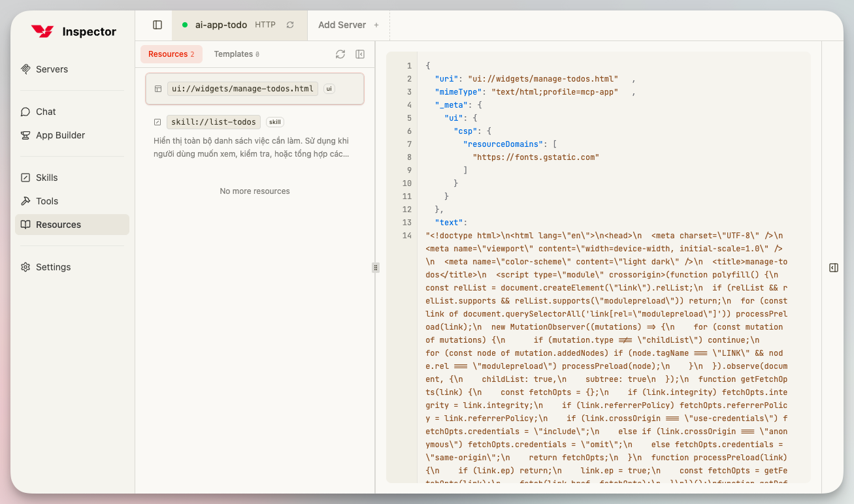Image resolution: width=854 pixels, height=504 pixels.
Task: Click the Skills pencil-square icon
Action: 25,178
